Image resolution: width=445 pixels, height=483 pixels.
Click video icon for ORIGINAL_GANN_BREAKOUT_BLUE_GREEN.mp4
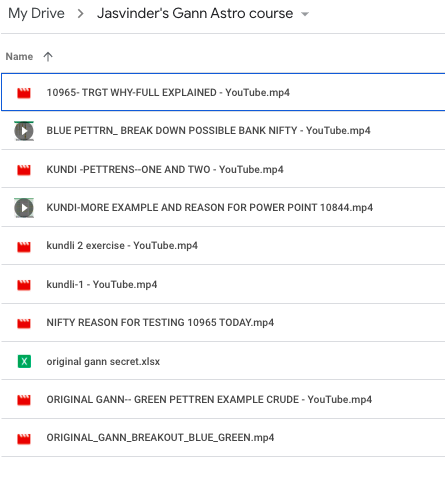tap(24, 438)
